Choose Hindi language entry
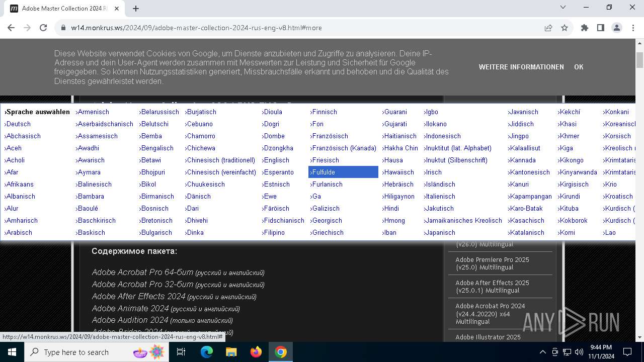Image resolution: width=644 pixels, height=362 pixels. click(x=390, y=208)
